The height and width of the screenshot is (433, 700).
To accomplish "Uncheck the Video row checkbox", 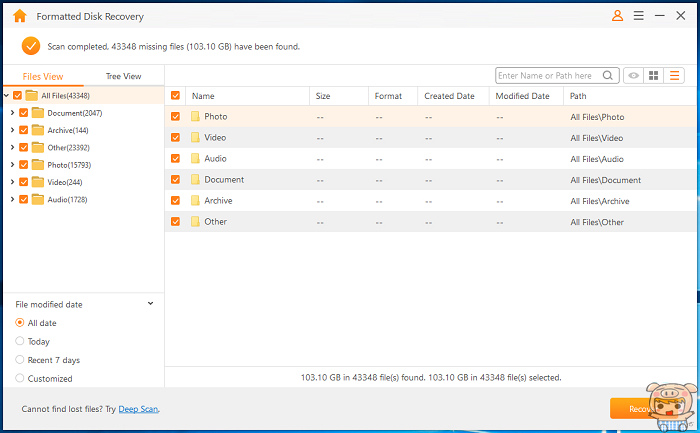I will point(176,138).
